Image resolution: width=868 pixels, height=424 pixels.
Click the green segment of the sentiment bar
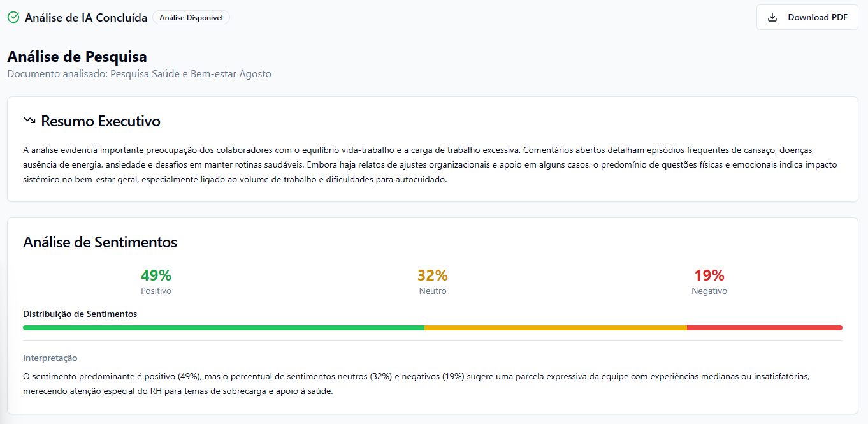coord(223,328)
